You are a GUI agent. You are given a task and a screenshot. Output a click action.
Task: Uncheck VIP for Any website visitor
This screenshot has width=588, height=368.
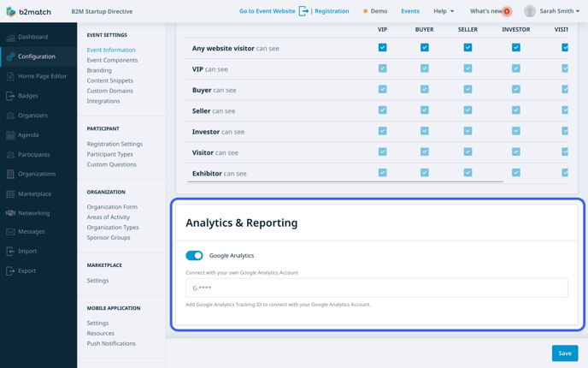click(382, 48)
